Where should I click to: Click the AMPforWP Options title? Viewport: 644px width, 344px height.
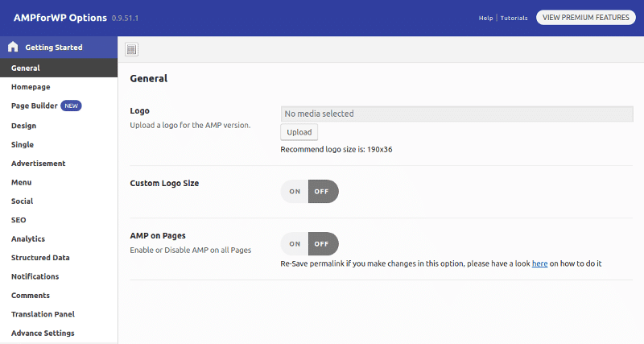[60, 18]
